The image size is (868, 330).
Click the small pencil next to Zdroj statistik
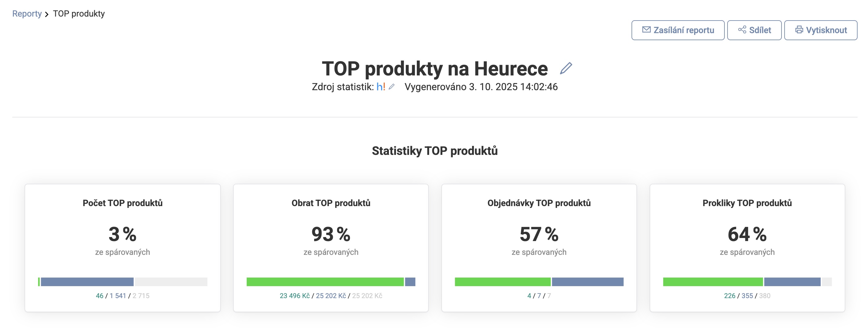pyautogui.click(x=392, y=87)
